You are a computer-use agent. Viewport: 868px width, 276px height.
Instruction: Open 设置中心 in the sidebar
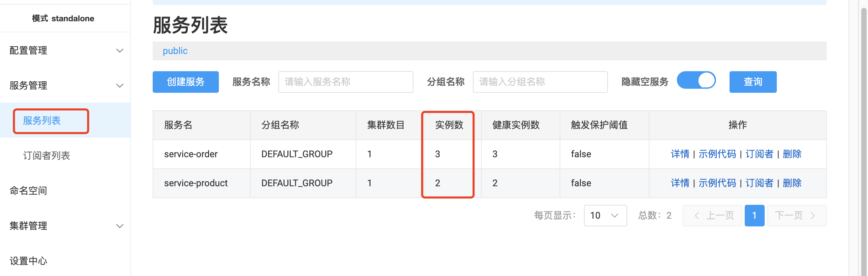click(x=28, y=261)
